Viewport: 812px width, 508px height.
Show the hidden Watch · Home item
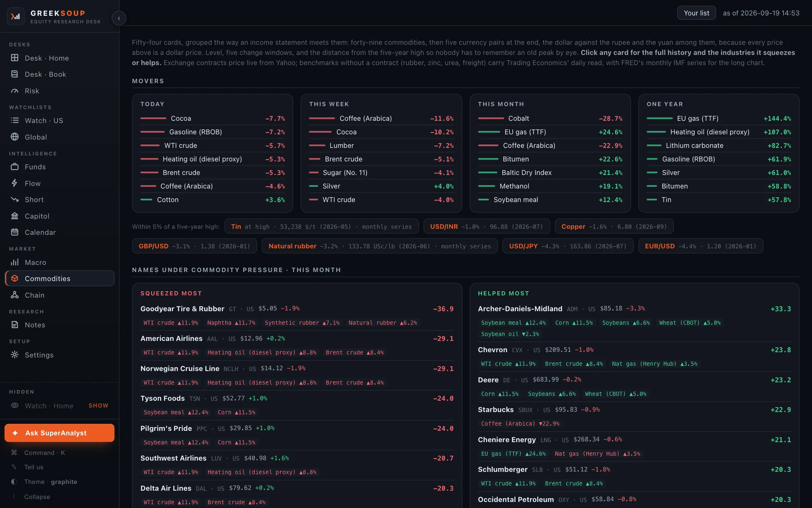tap(98, 406)
